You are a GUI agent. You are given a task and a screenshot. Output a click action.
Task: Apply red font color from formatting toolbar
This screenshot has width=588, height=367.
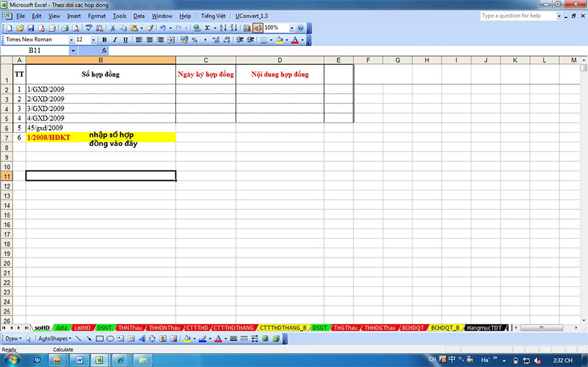click(x=295, y=40)
